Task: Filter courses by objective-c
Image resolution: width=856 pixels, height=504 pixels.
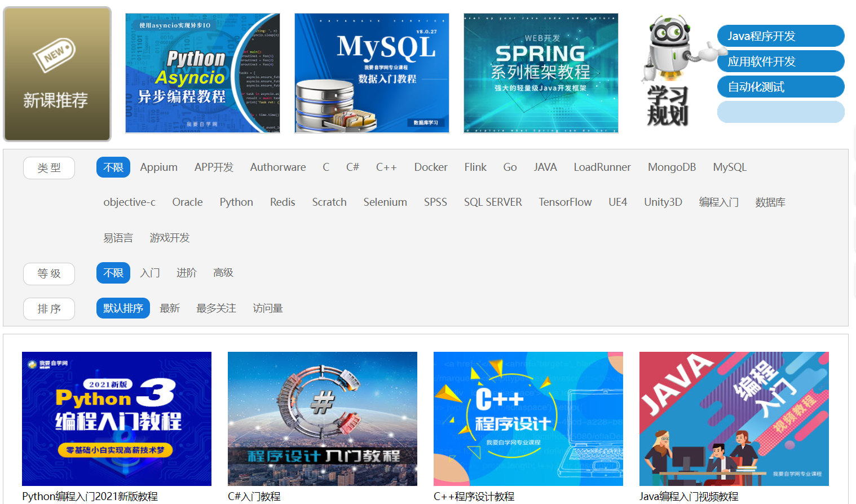Action: [x=129, y=202]
